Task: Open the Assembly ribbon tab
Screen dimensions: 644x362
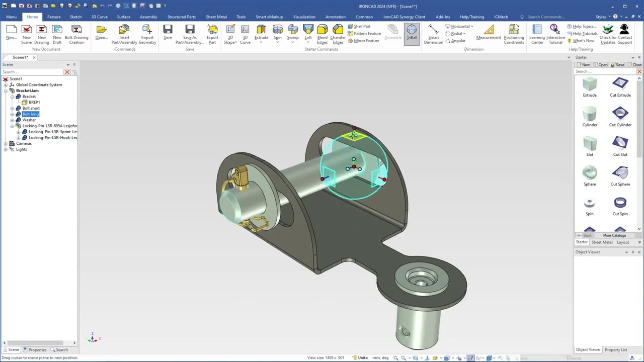Action: click(x=148, y=17)
